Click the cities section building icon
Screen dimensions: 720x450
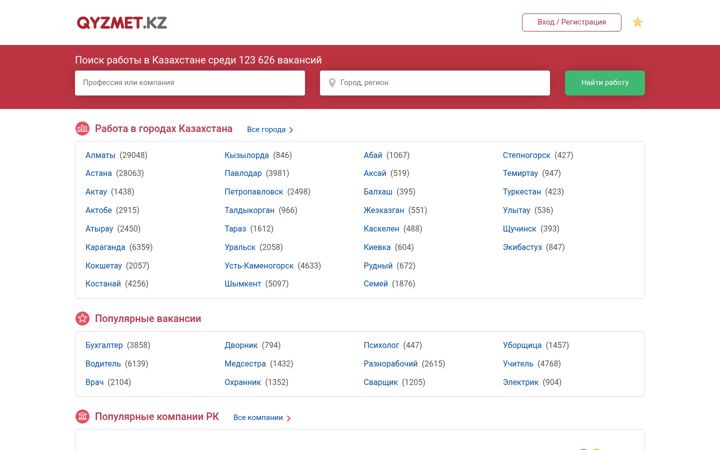82,129
